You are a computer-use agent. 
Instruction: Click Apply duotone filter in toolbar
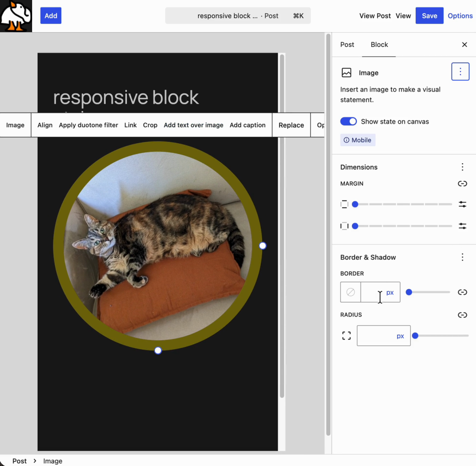(88, 125)
